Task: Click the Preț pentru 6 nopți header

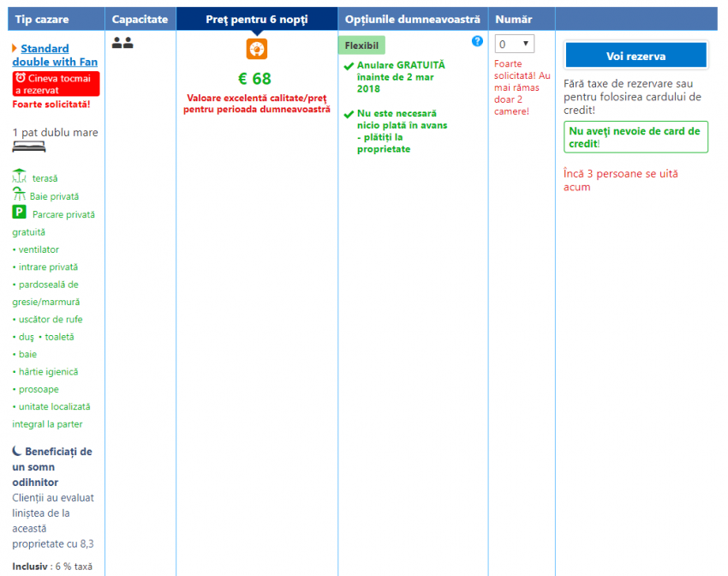Action: tap(256, 19)
